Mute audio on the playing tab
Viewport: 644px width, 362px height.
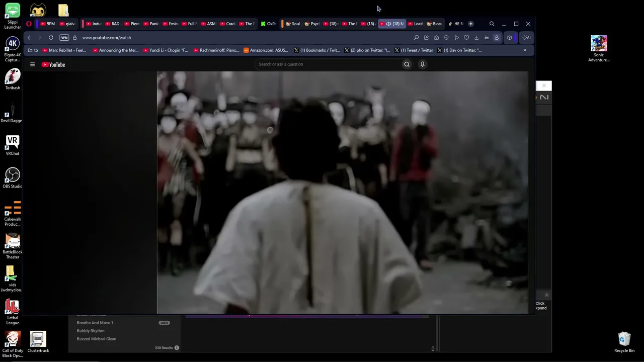point(388,24)
